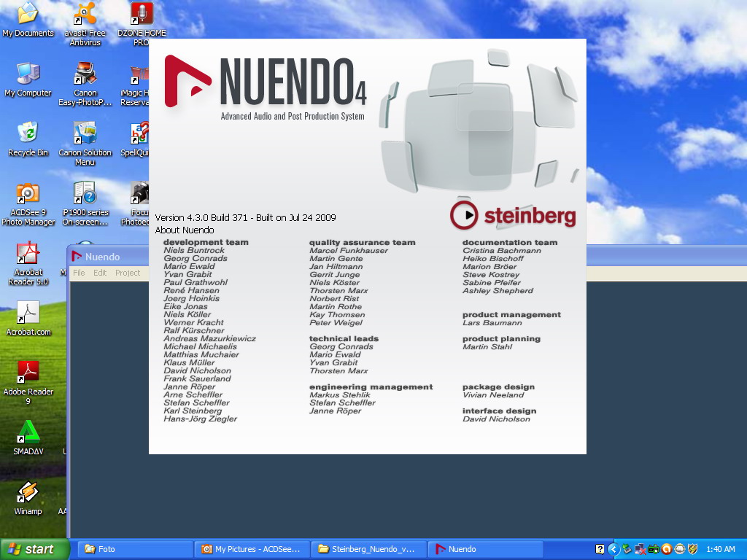Click Andreas Mazurkiewicz credit name
Image resolution: width=747 pixels, height=560 pixels.
[x=209, y=338]
